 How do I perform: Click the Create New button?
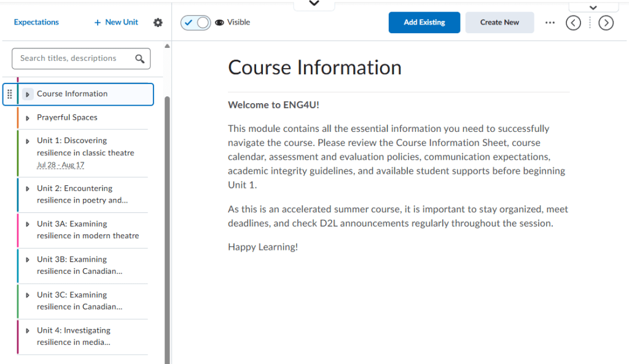(499, 23)
